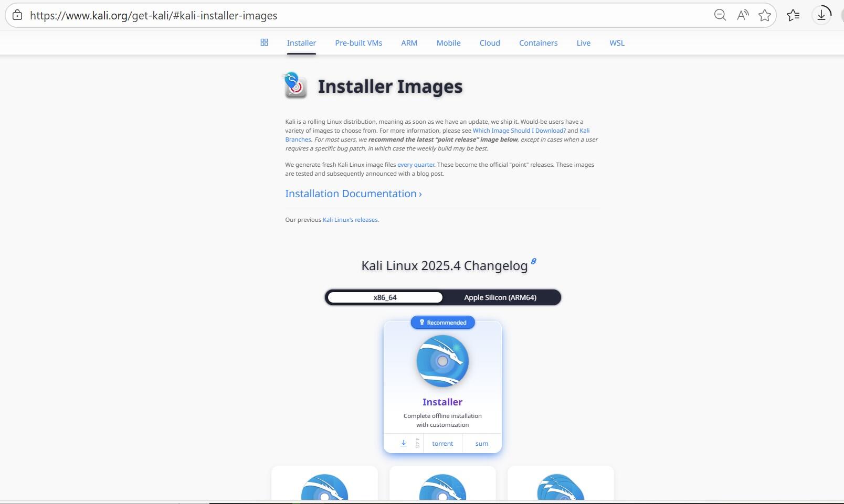844x504 pixels.
Task: Go to the Containers section
Action: coord(538,42)
